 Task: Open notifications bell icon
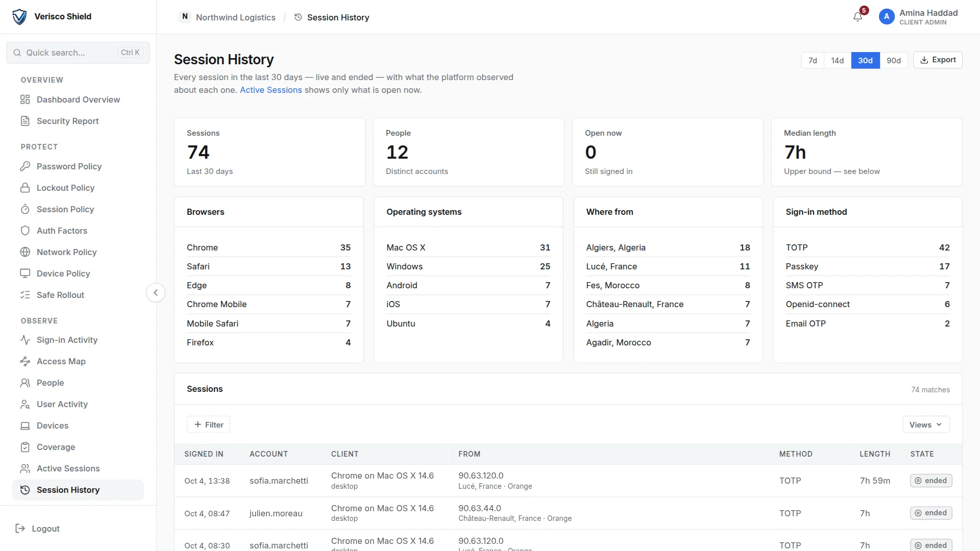(857, 17)
